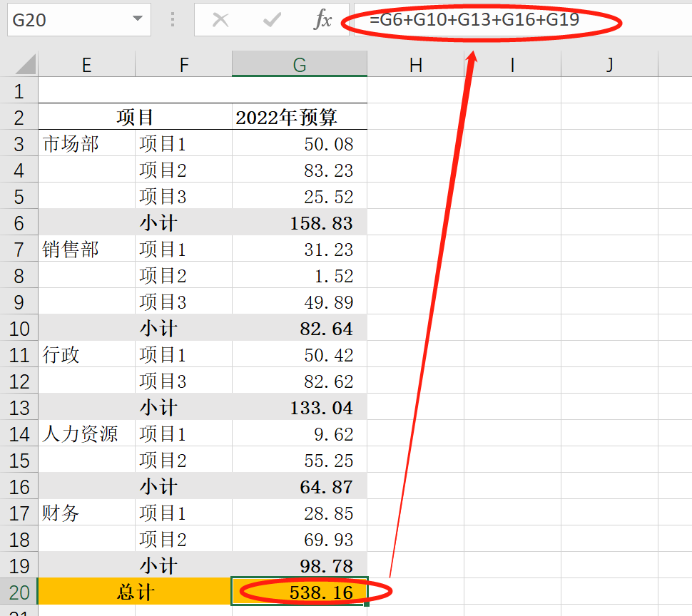Select column J header
Image resolution: width=692 pixels, height=616 pixels.
pyautogui.click(x=609, y=64)
